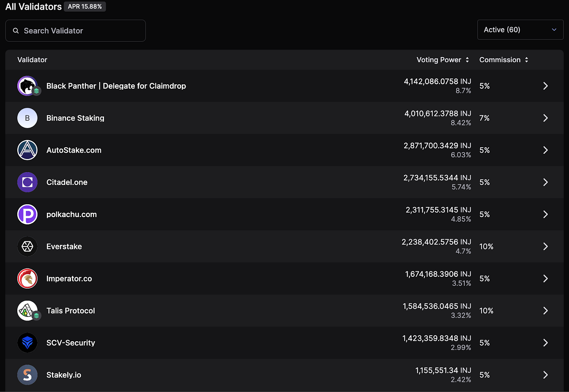Screen dimensions: 569x392
Task: Expand the Stakely.io row chevron
Action: click(546, 375)
